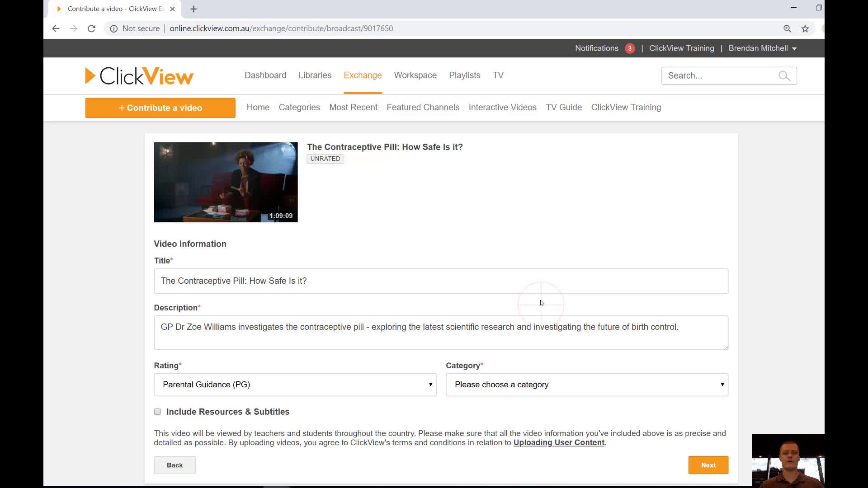
Task: Select the Exchange navigation tab
Action: (x=363, y=75)
